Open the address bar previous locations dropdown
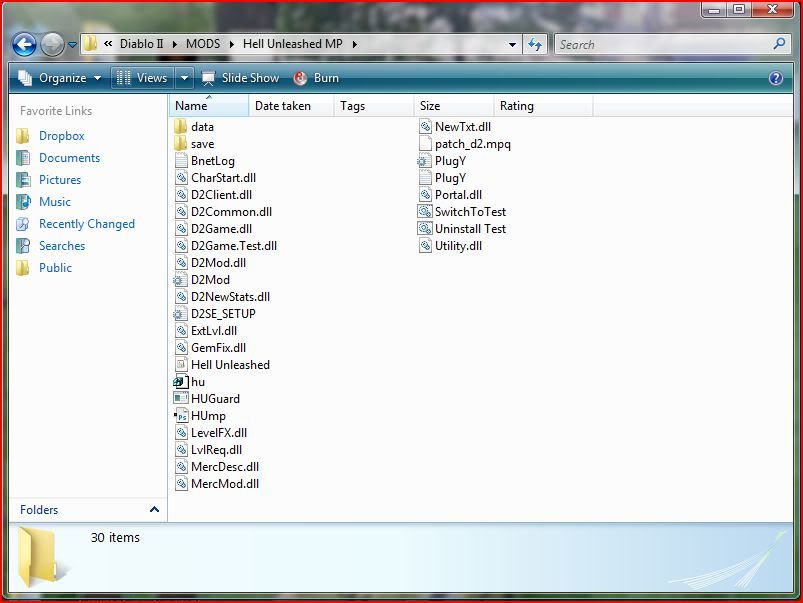Viewport: 803px width, 603px height. [x=512, y=45]
